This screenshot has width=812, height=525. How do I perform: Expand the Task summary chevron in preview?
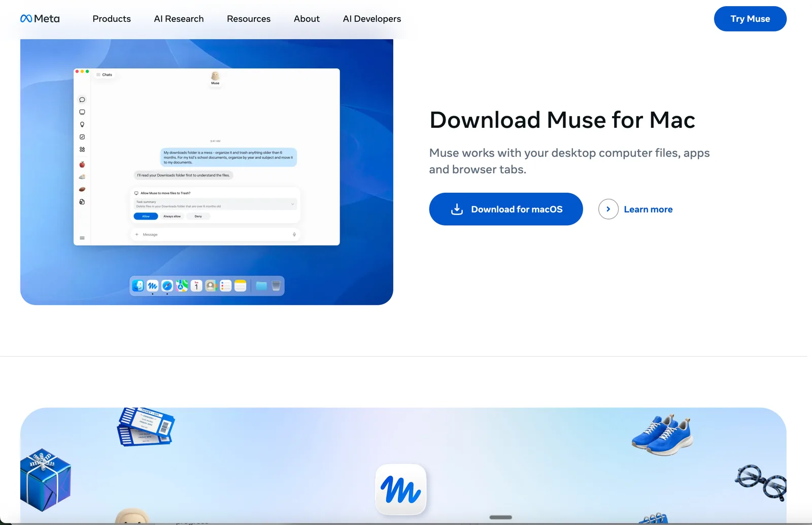pyautogui.click(x=292, y=204)
